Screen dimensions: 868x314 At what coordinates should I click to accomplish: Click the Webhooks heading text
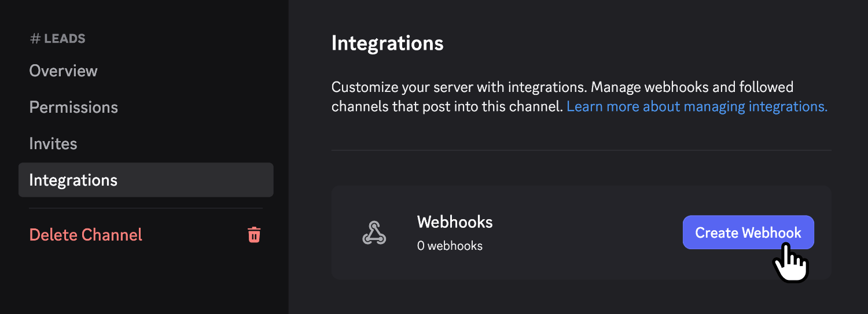point(455,222)
